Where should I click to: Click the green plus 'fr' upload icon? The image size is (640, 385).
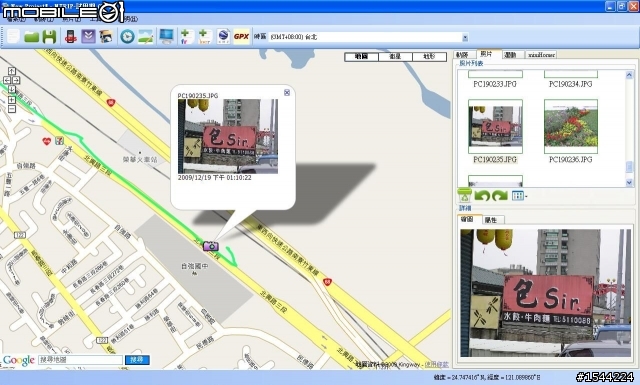(187, 37)
